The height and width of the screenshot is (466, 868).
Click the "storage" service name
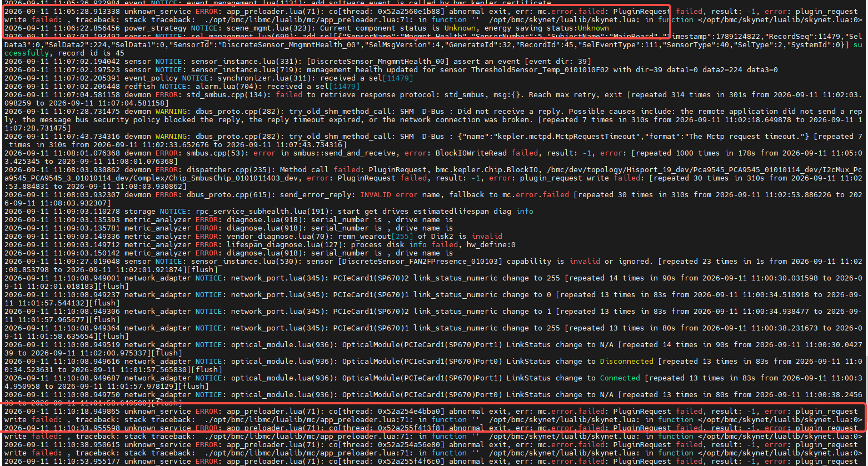click(139, 212)
